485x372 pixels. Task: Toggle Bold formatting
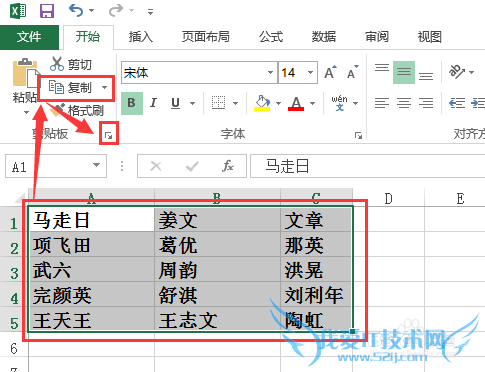(132, 103)
